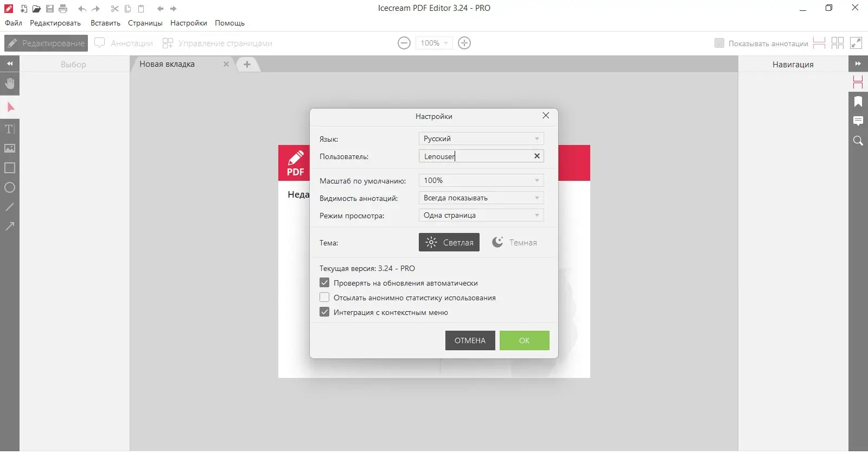The image size is (868, 467).
Task: Switch to single page scroll view icon
Action: [x=819, y=43]
